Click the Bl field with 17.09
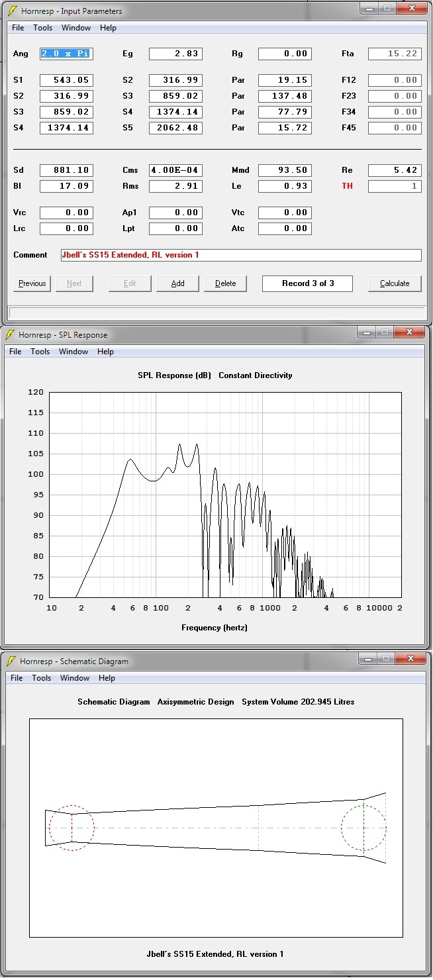This screenshot has height=980, width=433. (66, 186)
